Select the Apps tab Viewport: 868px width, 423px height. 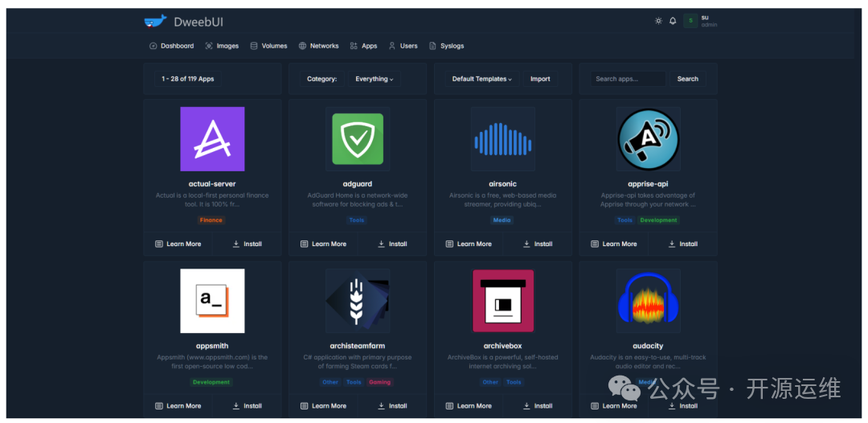[363, 46]
